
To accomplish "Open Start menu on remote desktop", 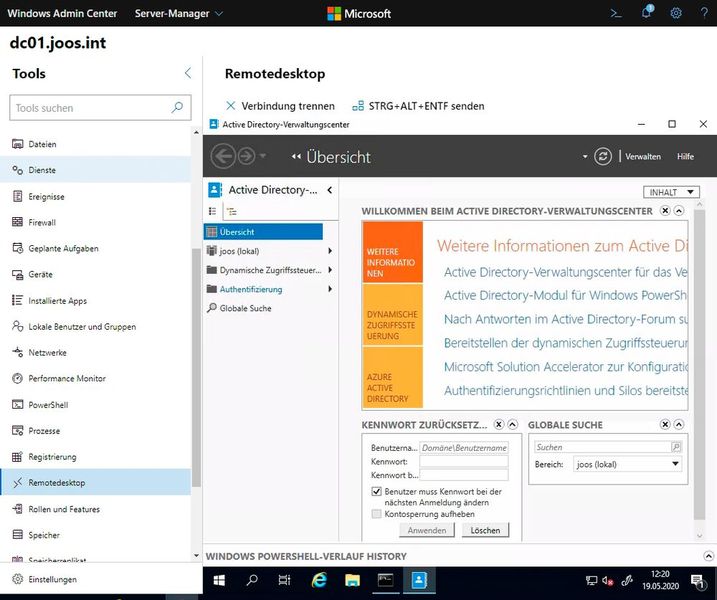I will (219, 580).
